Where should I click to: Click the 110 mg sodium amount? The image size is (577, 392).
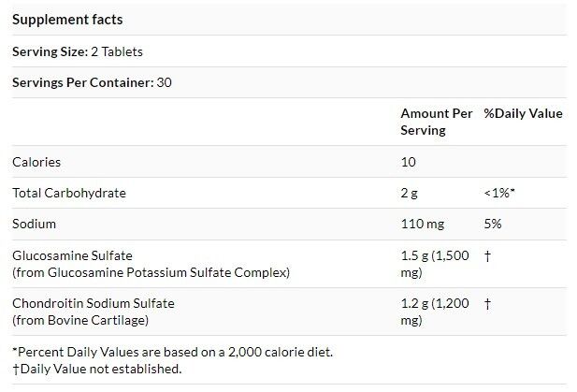423,224
